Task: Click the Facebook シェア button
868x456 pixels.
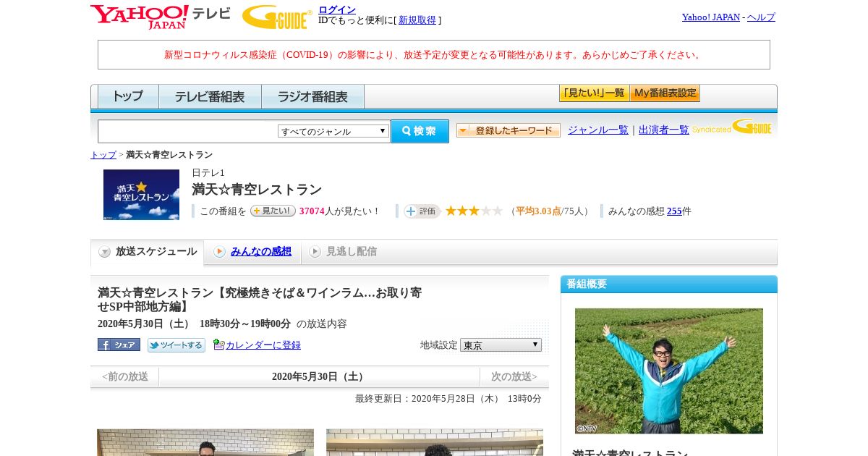Action: pyautogui.click(x=119, y=345)
